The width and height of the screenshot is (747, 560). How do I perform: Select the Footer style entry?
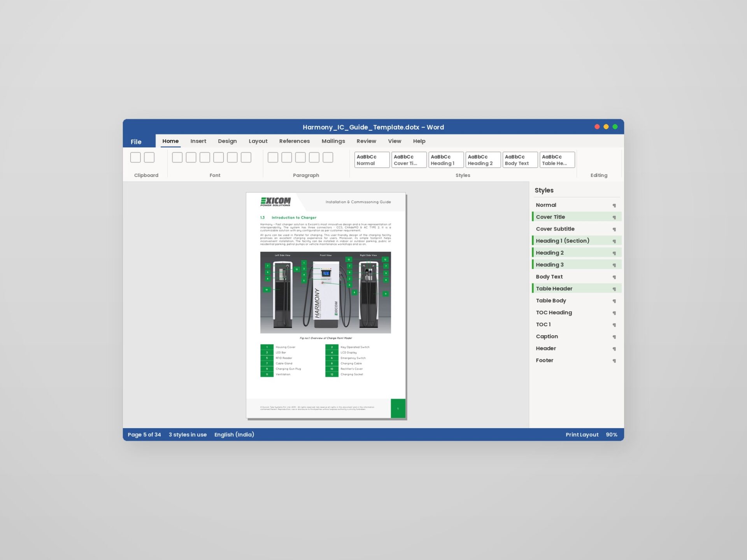(x=577, y=360)
